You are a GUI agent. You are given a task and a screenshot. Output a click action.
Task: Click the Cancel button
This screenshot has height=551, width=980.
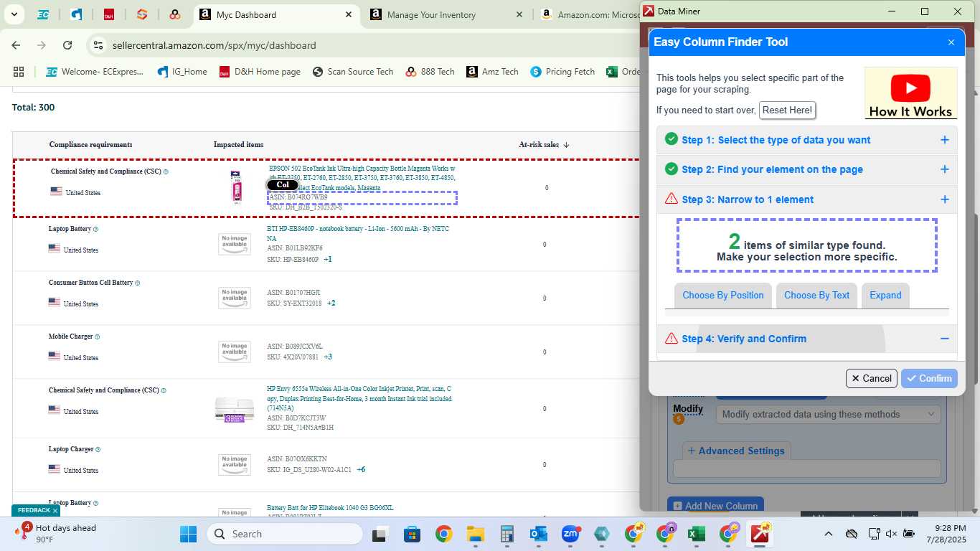pos(872,378)
